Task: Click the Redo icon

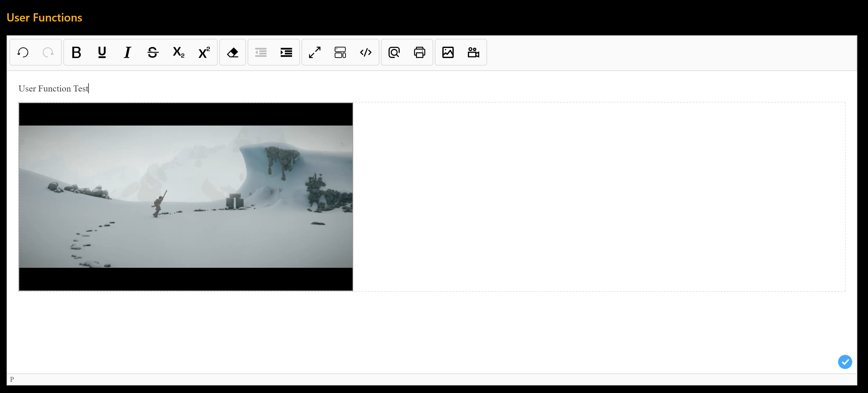Action: 48,52
